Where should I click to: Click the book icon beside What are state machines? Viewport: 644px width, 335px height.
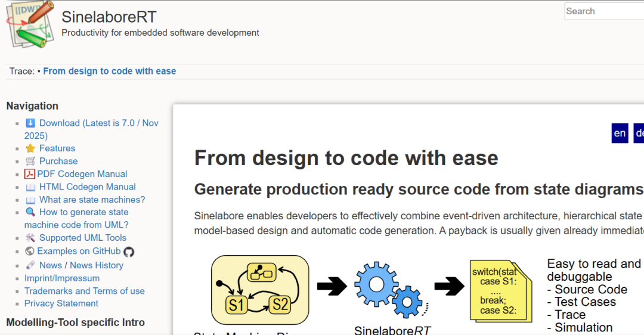(x=30, y=200)
